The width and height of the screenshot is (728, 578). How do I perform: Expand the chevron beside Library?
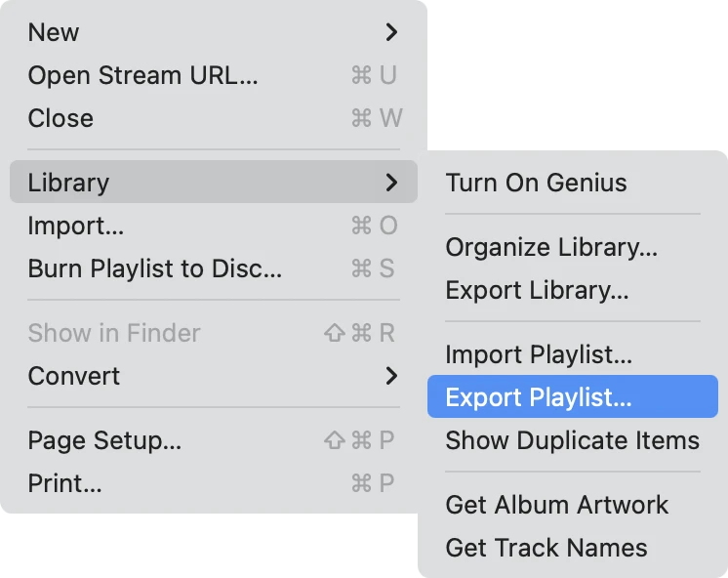pos(391,183)
